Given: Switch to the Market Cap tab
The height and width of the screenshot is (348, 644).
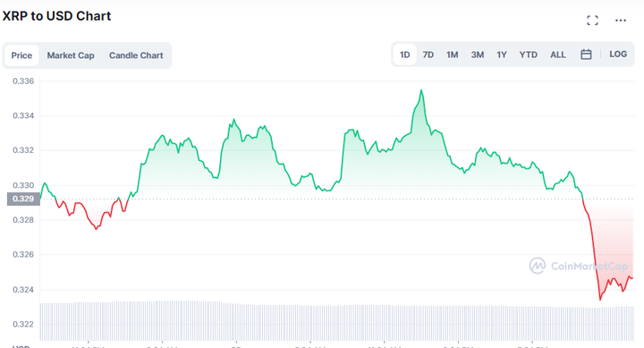Looking at the screenshot, I should coord(71,55).
